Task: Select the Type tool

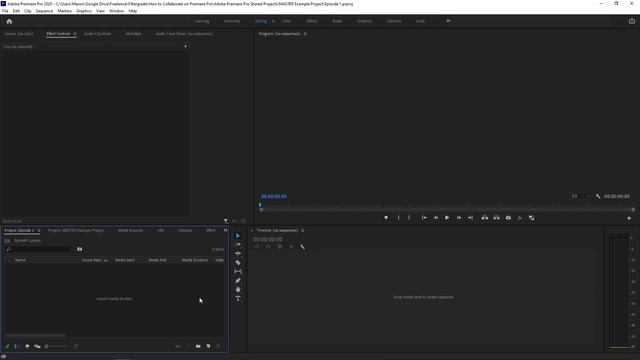Action: [x=238, y=299]
